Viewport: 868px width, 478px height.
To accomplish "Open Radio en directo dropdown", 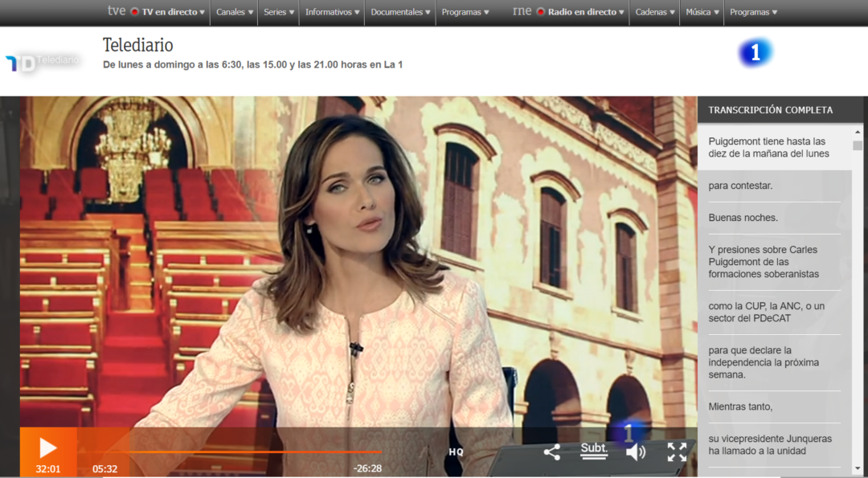I will pyautogui.click(x=580, y=12).
